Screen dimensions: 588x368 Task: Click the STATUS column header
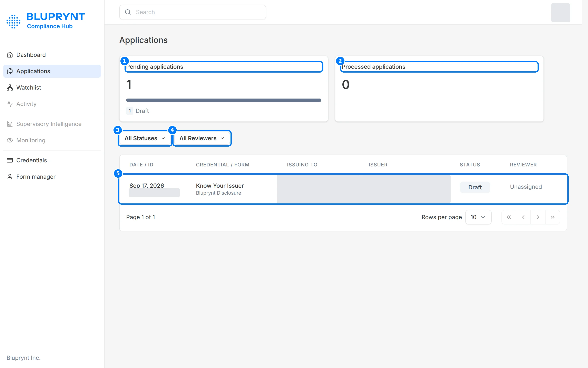[470, 165]
